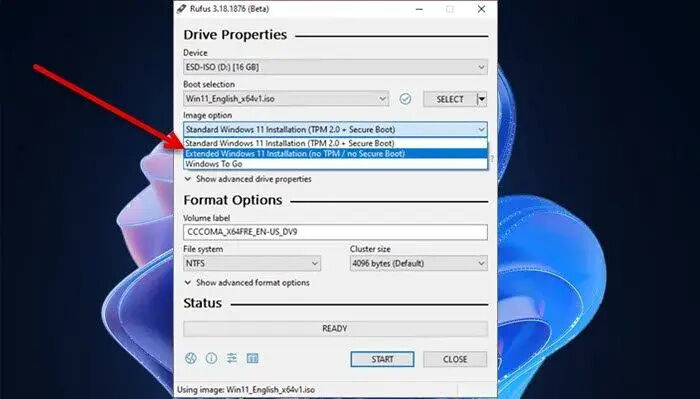Open the SELECT button split arrow
This screenshot has width=700, height=399.
[x=482, y=99]
